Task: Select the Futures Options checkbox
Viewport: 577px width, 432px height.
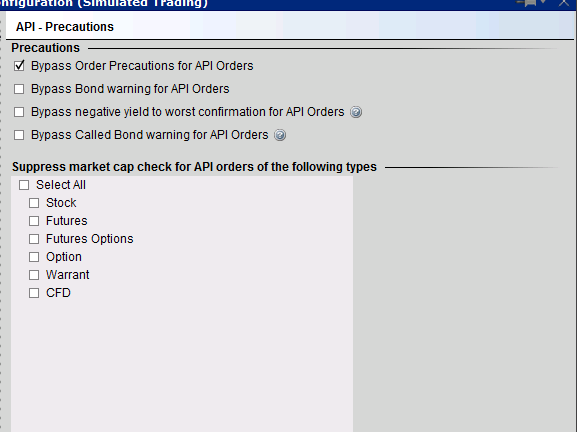Action: point(34,239)
